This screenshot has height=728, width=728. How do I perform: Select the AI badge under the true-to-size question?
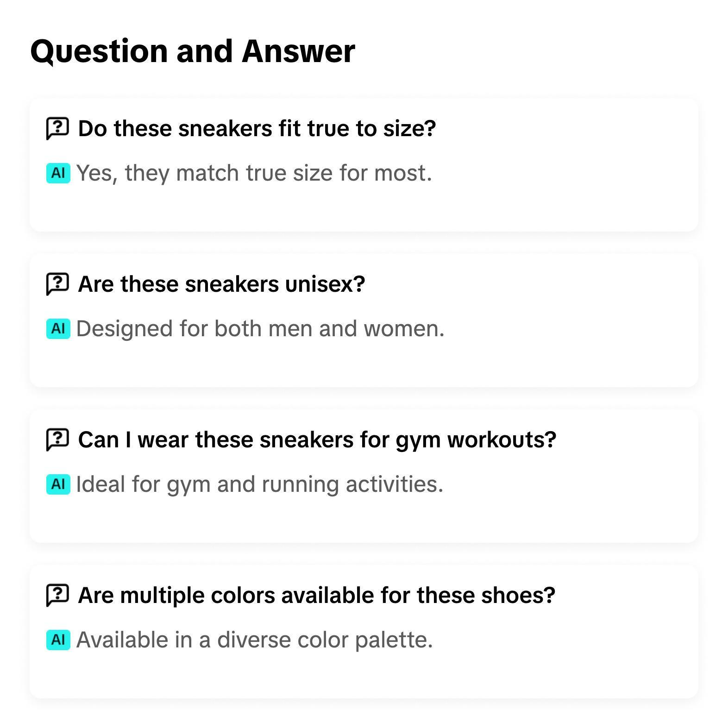click(x=57, y=174)
